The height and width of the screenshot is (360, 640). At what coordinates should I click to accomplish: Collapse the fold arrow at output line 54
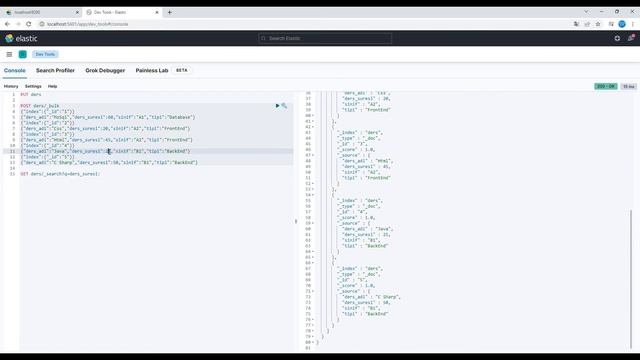coord(313,195)
